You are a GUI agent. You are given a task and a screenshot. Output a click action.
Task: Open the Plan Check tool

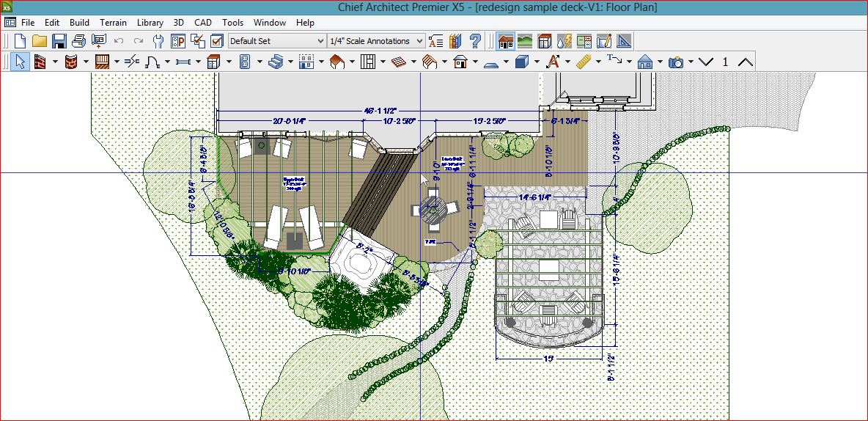pos(198,41)
